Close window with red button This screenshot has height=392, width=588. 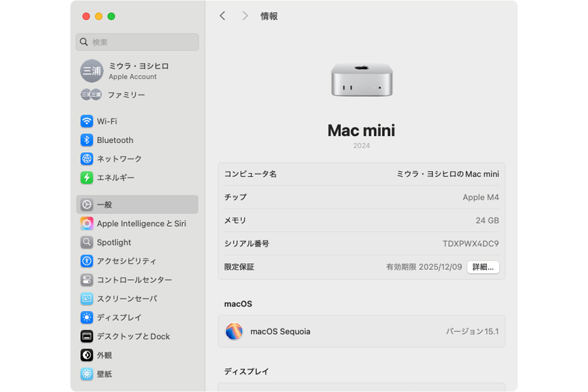pyautogui.click(x=86, y=16)
